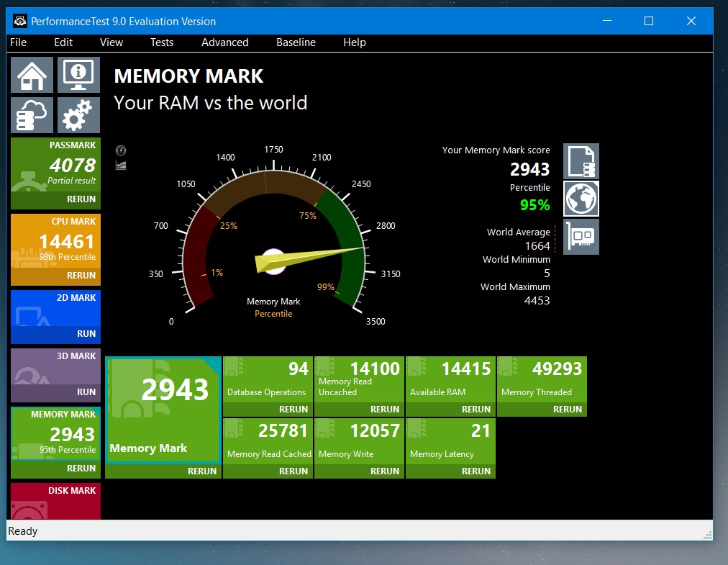Open the Advanced menu

pos(224,42)
